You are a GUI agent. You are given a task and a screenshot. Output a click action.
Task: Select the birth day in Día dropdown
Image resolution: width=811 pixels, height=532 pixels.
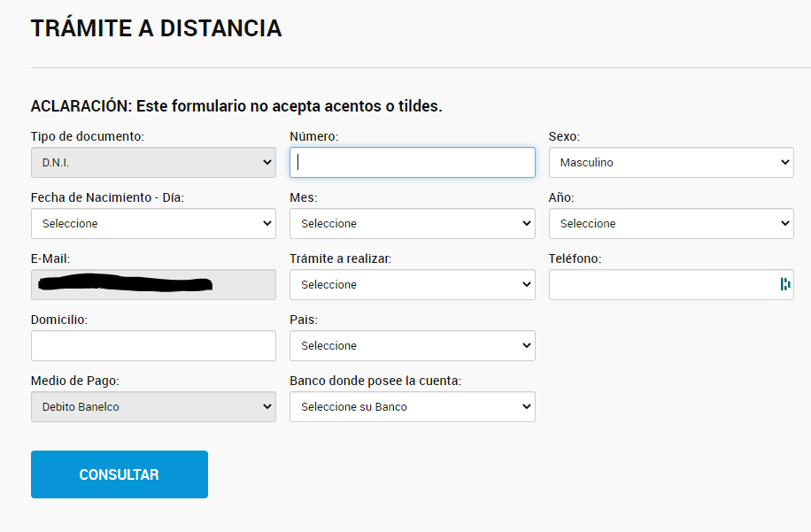pos(153,223)
